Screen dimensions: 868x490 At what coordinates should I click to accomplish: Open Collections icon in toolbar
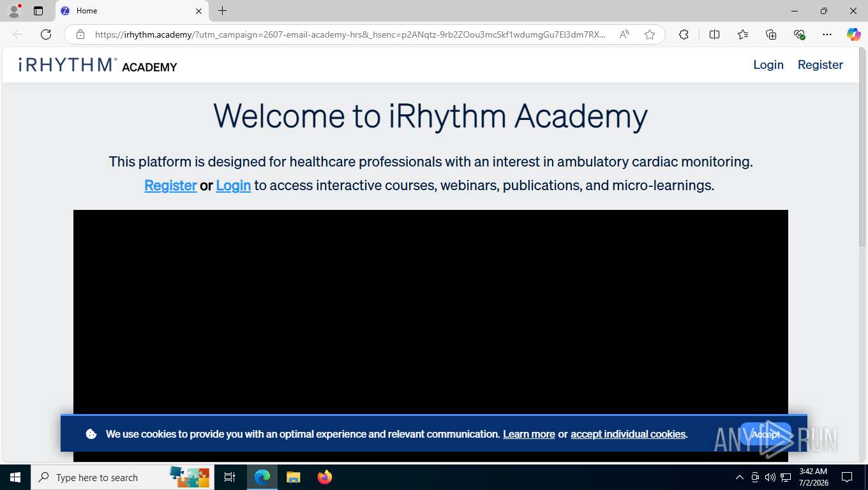pyautogui.click(x=771, y=34)
